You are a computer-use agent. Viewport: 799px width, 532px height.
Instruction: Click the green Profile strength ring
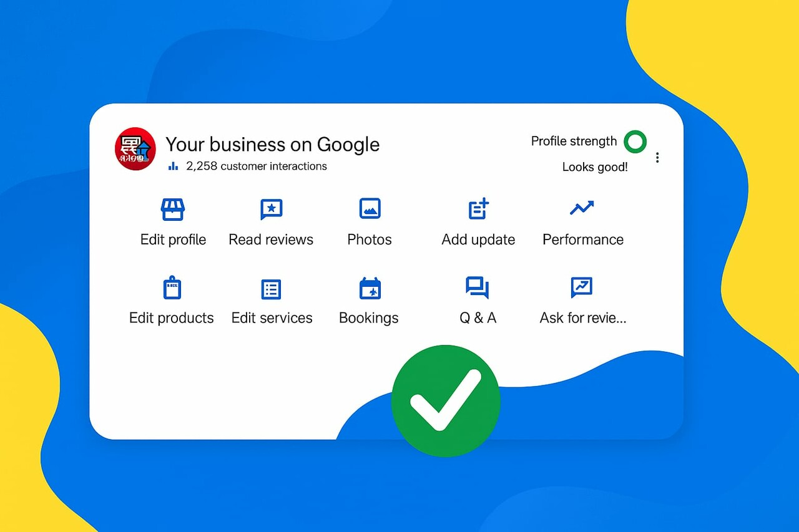(635, 142)
